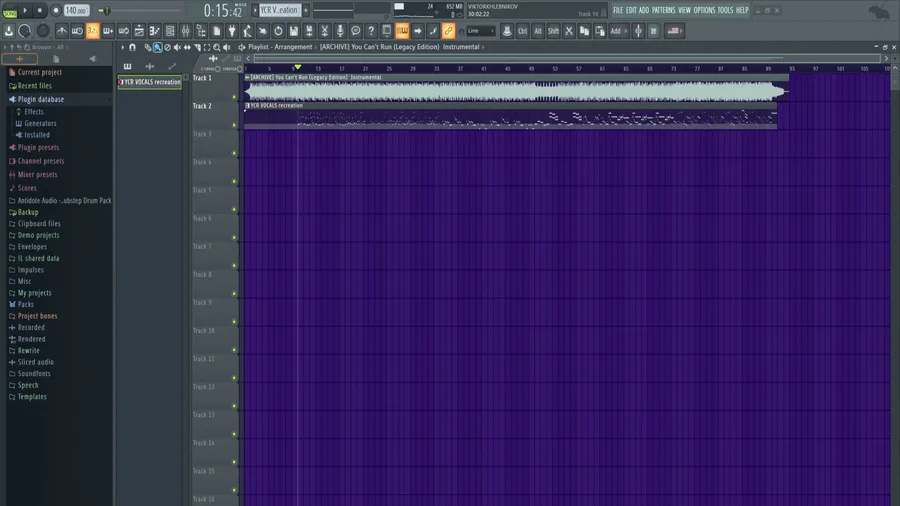Click the floppy disk save icon

pos(294,31)
